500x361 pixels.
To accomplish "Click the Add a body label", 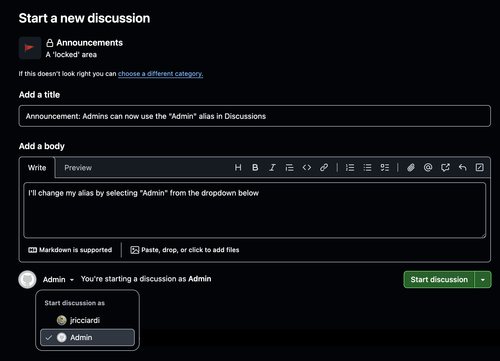I will [42, 146].
